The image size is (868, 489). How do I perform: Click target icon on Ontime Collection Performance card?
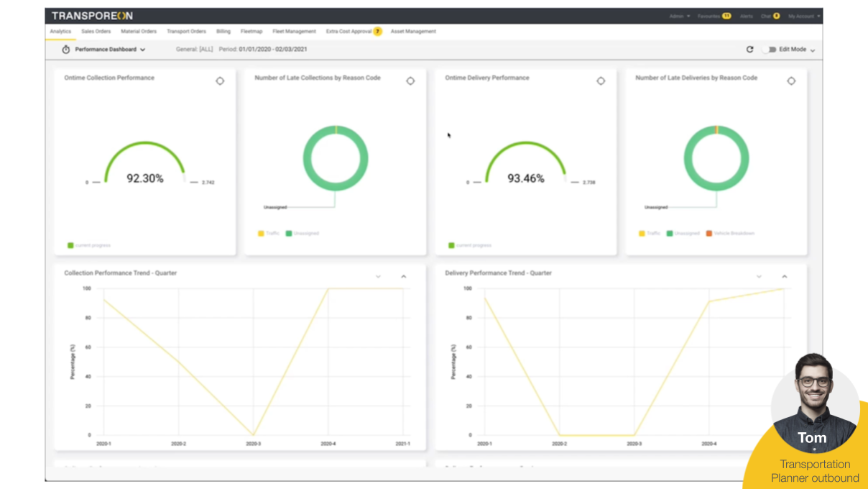pyautogui.click(x=220, y=81)
